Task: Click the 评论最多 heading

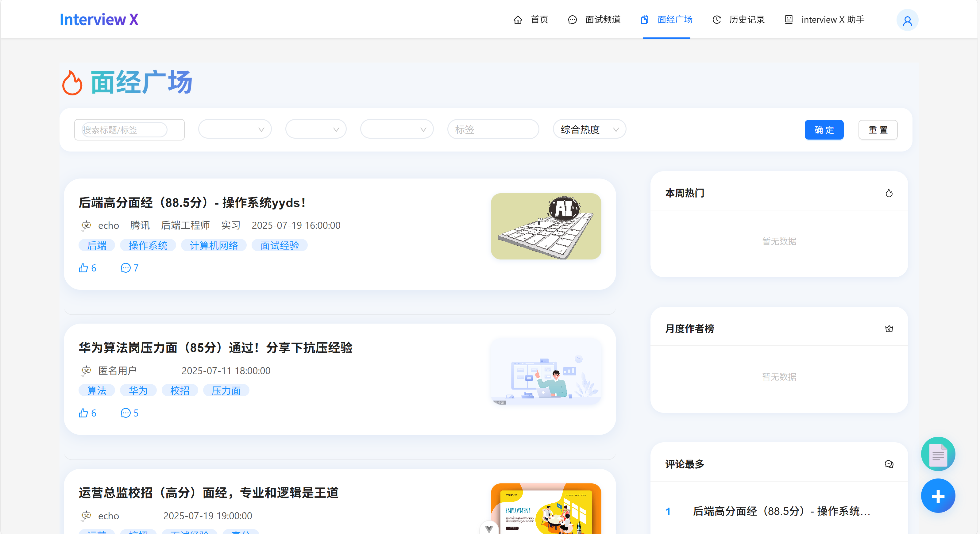Action: coord(685,464)
